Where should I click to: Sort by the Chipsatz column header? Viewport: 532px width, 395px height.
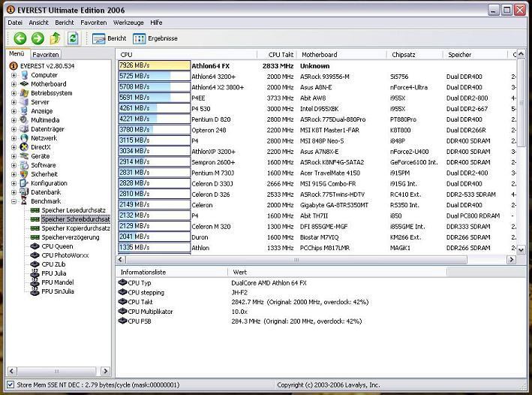(415, 55)
